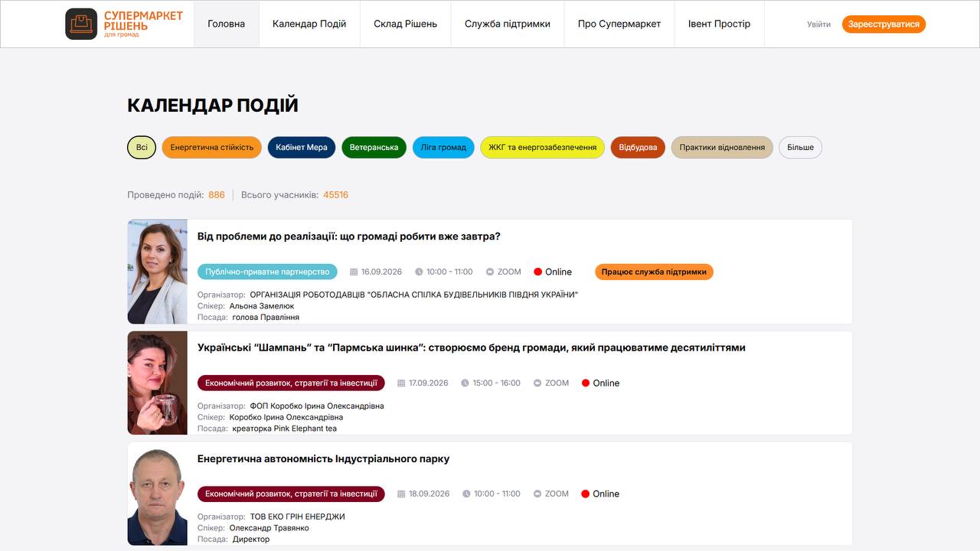Click calendar icon beside date 18.09.2026
The height and width of the screenshot is (551, 980).
[401, 494]
